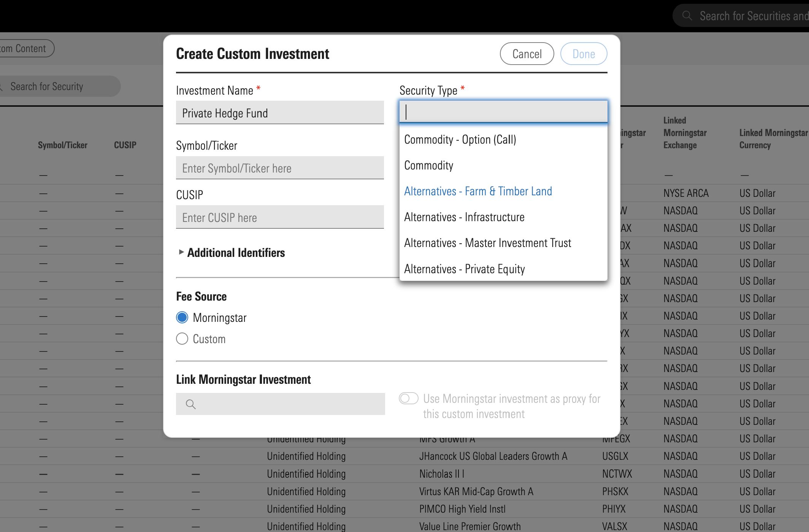Click the Symbol/Ticker input field
This screenshot has height=532, width=809.
point(280,168)
